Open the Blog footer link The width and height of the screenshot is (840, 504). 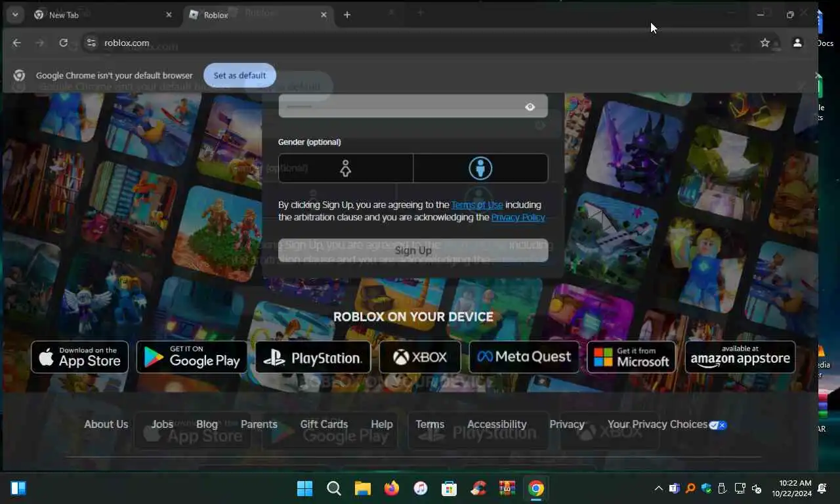(207, 424)
